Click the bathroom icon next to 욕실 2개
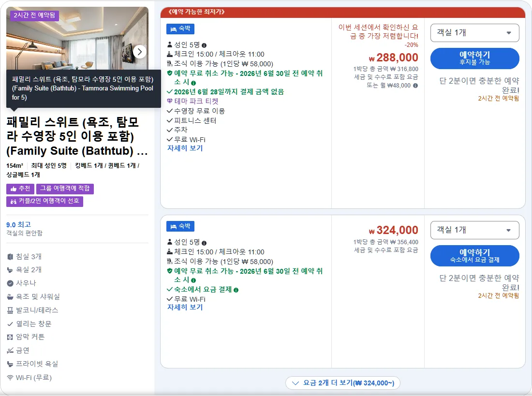This screenshot has width=532, height=396. [x=10, y=270]
